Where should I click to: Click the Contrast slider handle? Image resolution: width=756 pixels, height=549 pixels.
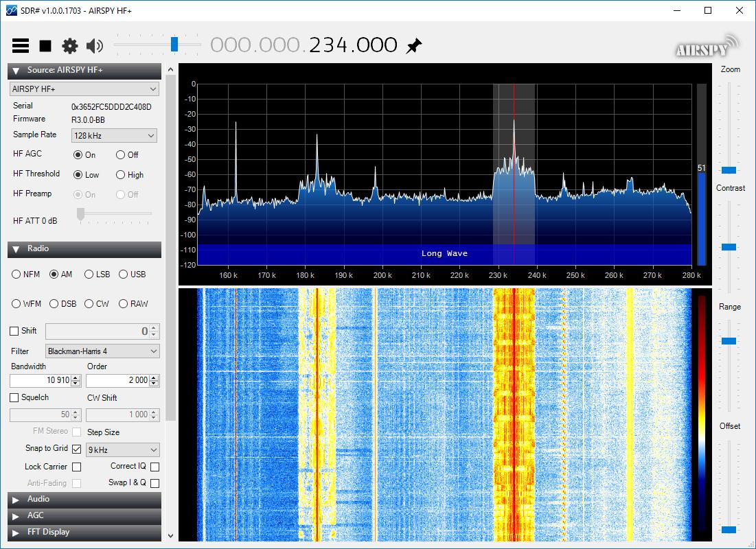click(x=729, y=247)
